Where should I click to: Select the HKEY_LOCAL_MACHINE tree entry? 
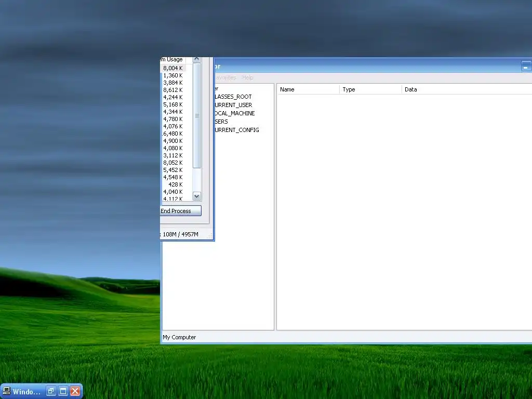tap(235, 113)
